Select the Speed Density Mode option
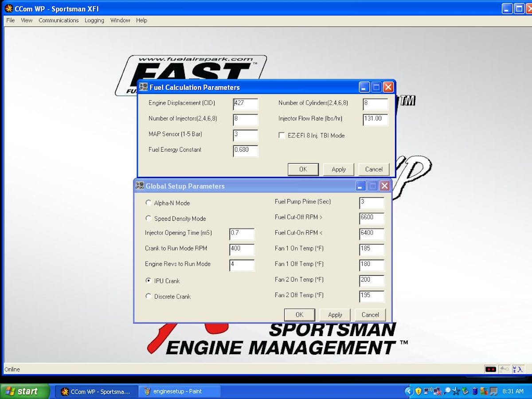The height and width of the screenshot is (399, 532). click(x=149, y=219)
